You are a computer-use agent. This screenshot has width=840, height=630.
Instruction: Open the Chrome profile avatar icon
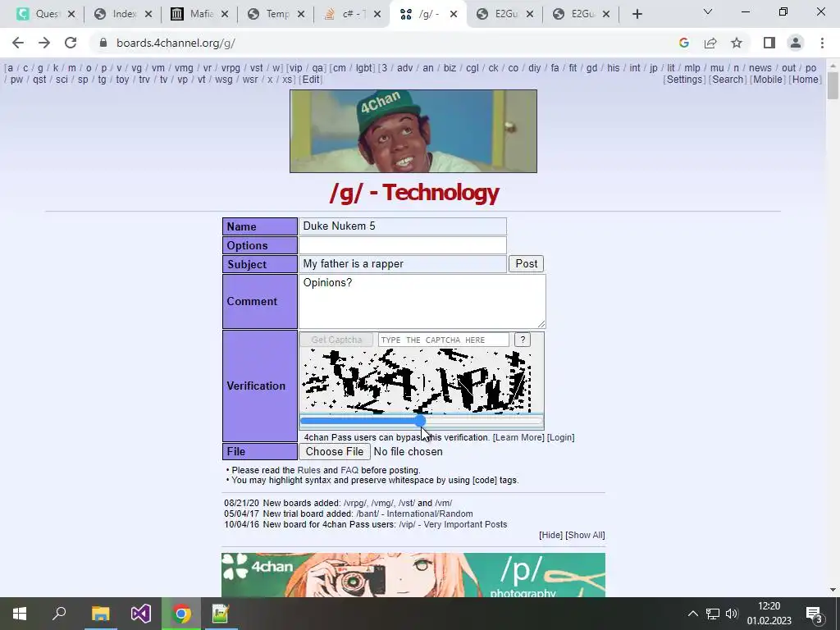coord(796,43)
